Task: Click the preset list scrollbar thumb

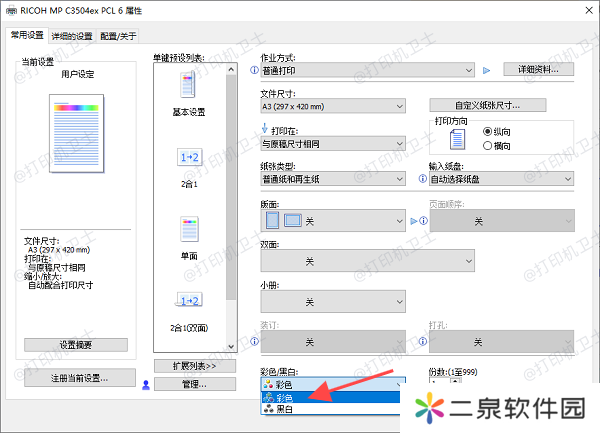Action: (x=231, y=187)
